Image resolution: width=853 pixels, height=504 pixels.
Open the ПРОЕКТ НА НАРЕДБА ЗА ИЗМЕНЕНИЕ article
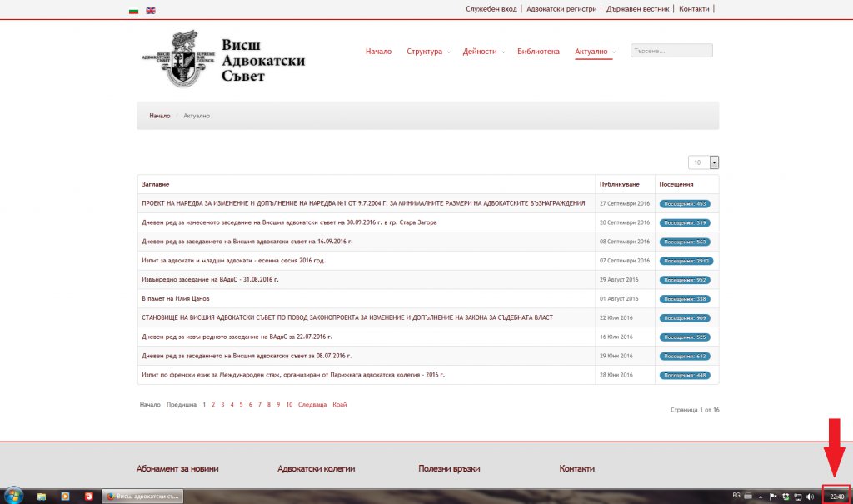(x=363, y=203)
